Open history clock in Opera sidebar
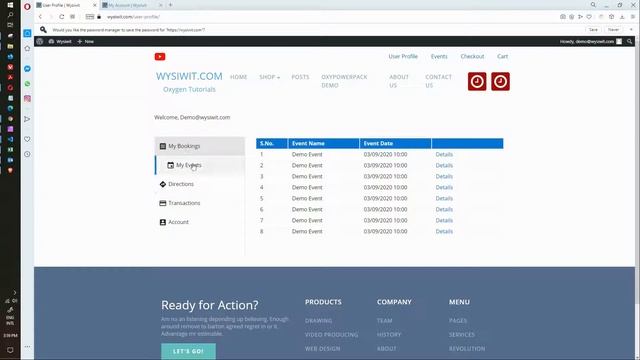The width and height of the screenshot is (640, 360). [x=27, y=154]
